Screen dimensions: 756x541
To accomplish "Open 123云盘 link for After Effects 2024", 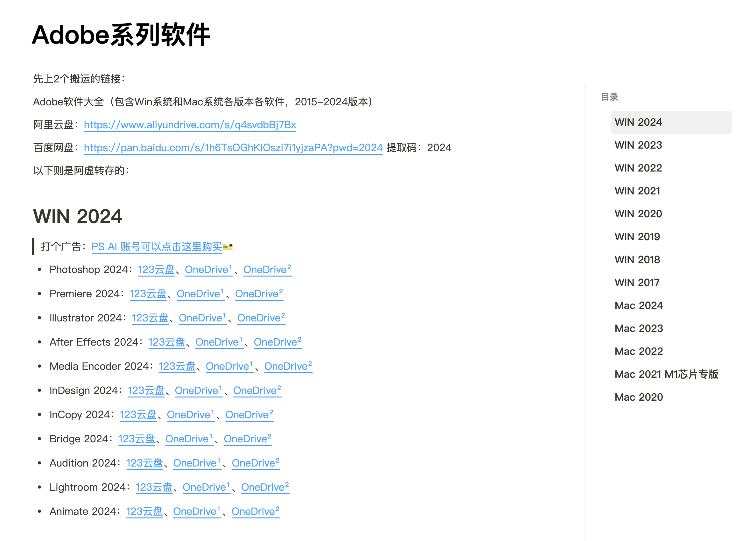I will (166, 342).
